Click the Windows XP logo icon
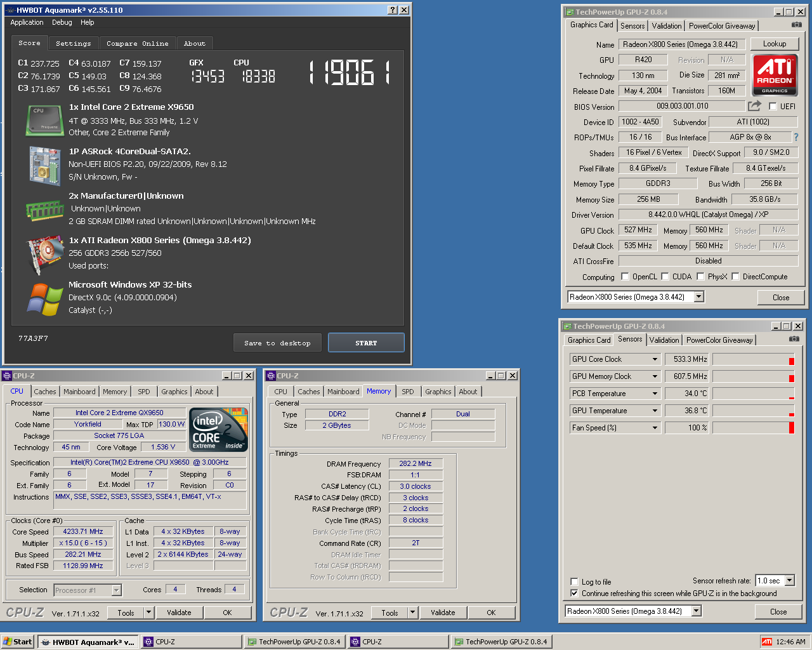 (x=44, y=299)
